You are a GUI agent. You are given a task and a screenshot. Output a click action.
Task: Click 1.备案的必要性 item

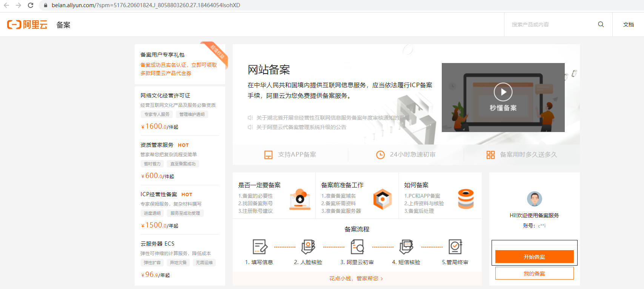pos(255,196)
